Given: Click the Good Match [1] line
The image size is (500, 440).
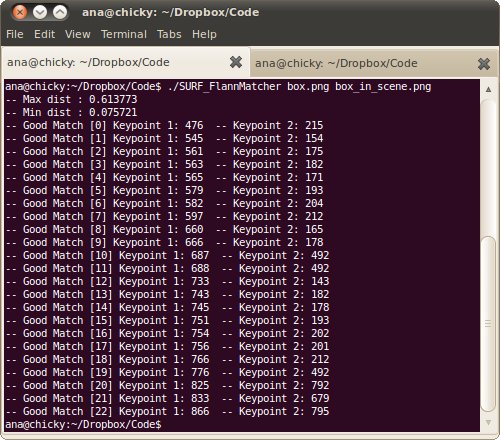Looking at the screenshot, I should [164, 138].
